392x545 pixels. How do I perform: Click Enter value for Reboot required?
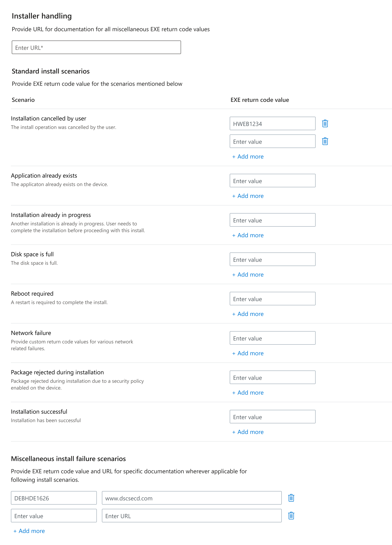273,299
